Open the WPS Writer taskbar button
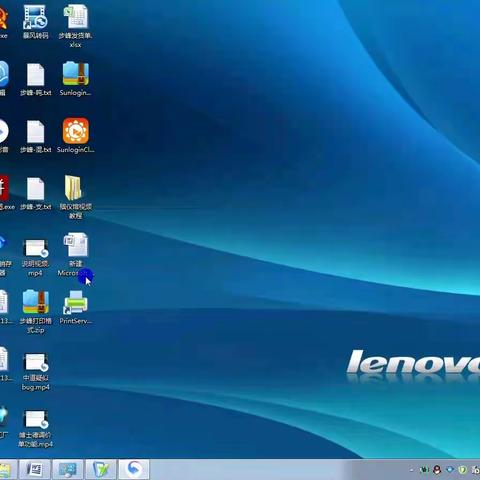 35,469
